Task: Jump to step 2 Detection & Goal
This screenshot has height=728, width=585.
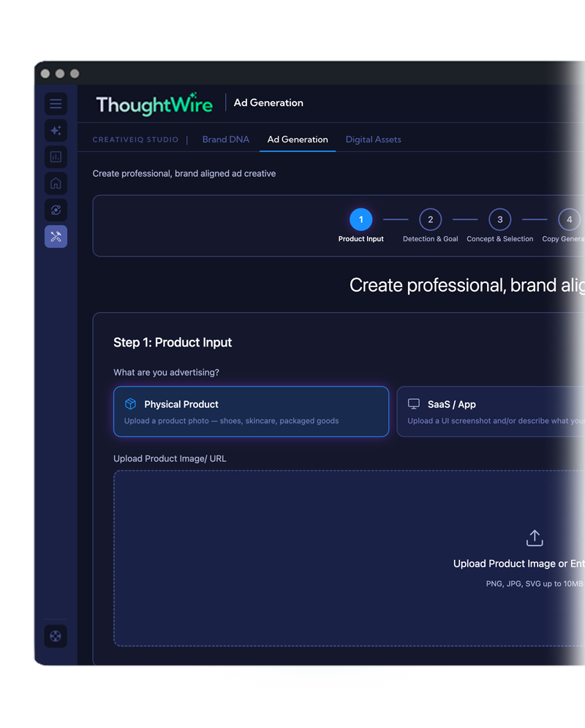Action: pos(430,219)
